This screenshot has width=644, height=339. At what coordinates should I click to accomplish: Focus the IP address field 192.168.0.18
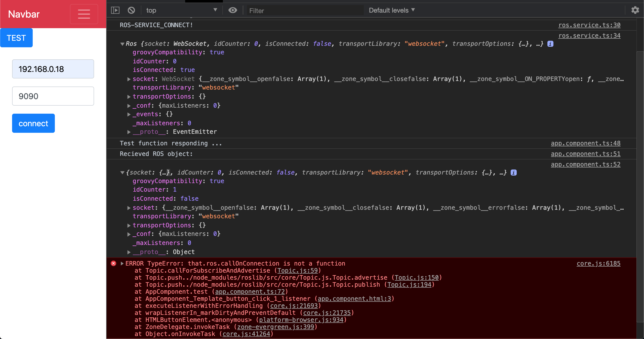point(53,69)
